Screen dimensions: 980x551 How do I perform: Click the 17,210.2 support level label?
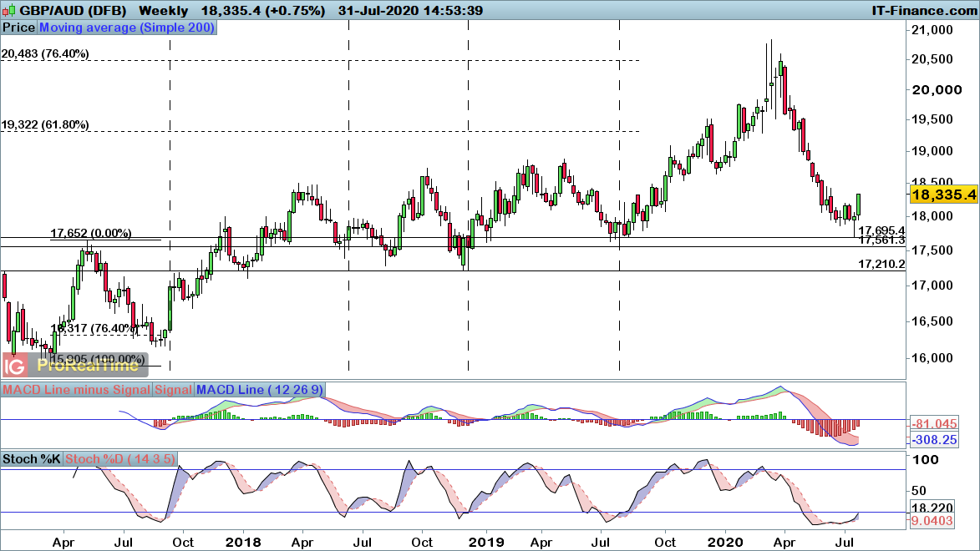point(881,265)
